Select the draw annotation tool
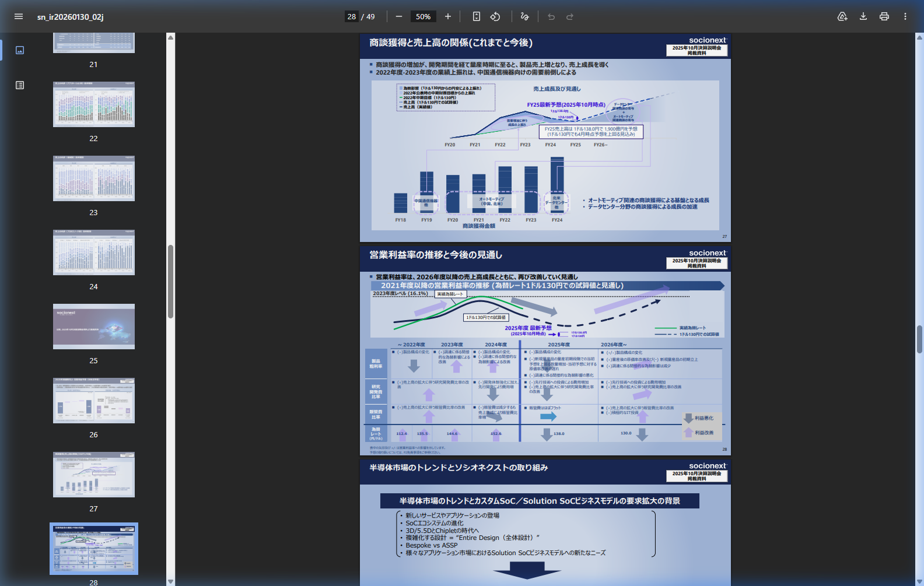The image size is (924, 586). pos(524,16)
